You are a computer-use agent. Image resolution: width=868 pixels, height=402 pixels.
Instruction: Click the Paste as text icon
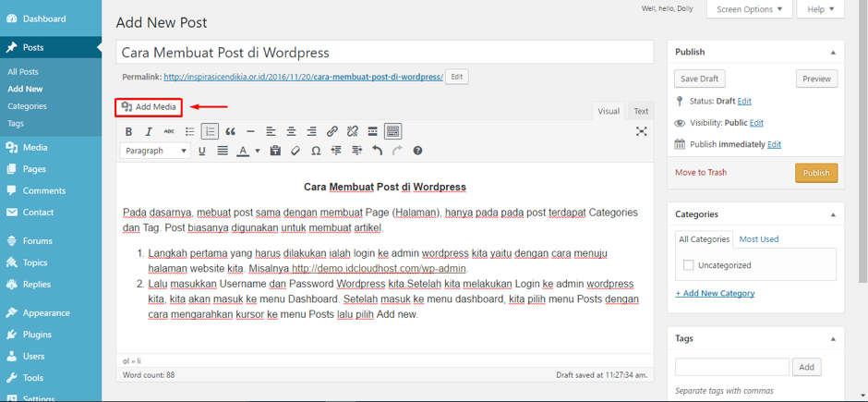click(275, 151)
